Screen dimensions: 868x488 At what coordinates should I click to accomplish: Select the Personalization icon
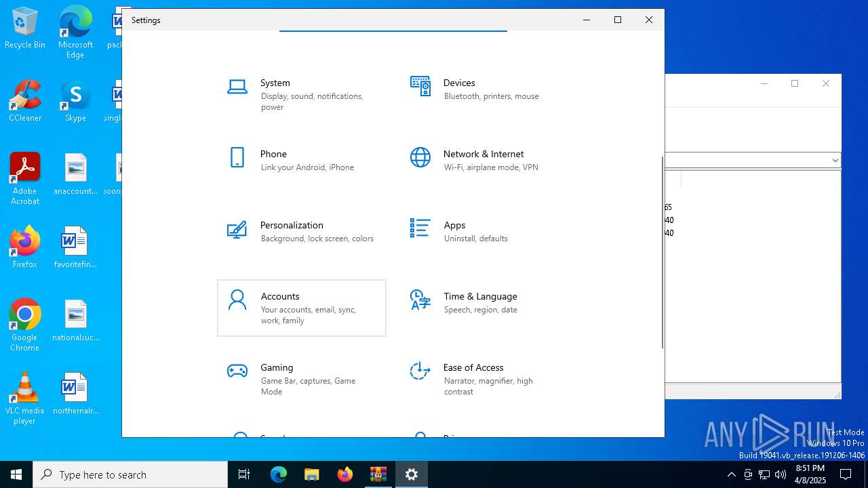237,229
